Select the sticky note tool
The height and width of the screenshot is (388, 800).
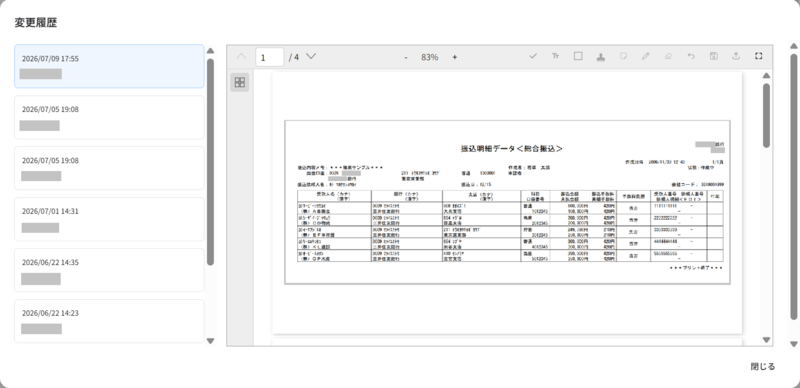coord(623,57)
